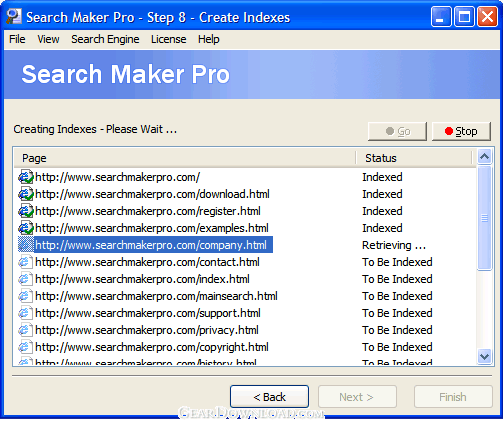Click the 'Retrieving ...' status for company.html
Screen dimensions: 503x421
(x=394, y=245)
